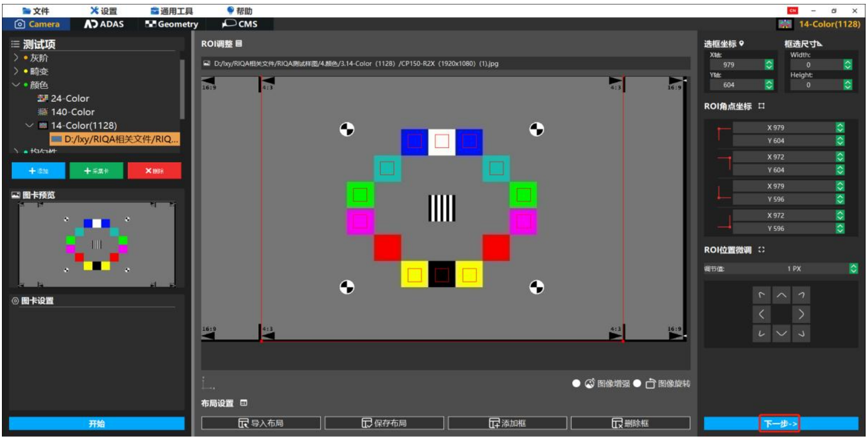
Task: Click the chart preview thumbnail
Action: coord(96,244)
